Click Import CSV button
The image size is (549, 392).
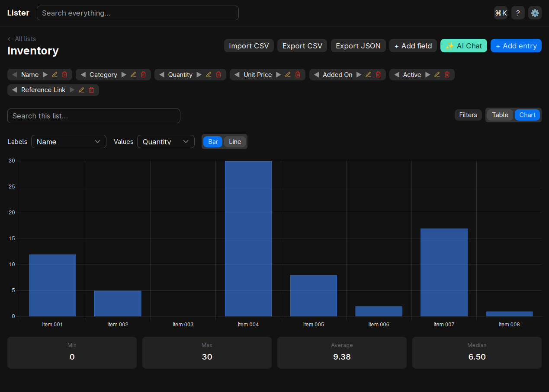249,46
